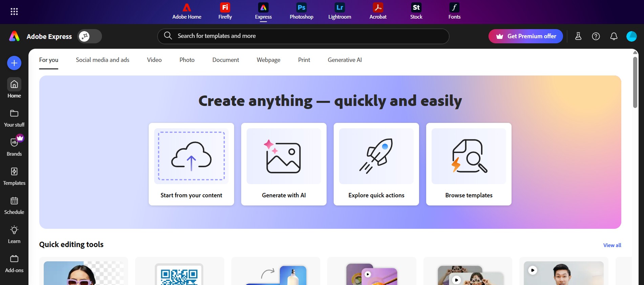The image size is (644, 285).
Task: Open the help question mark icon
Action: click(x=596, y=36)
